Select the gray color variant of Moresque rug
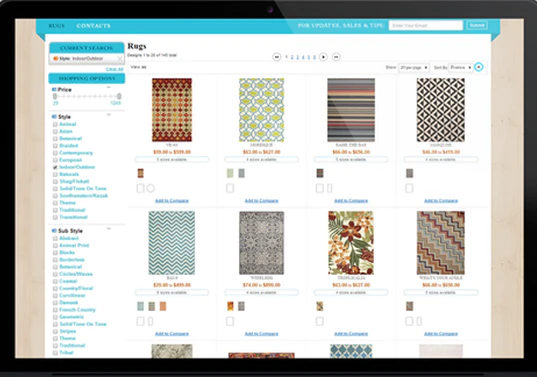This screenshot has height=377, width=537. 241,173
